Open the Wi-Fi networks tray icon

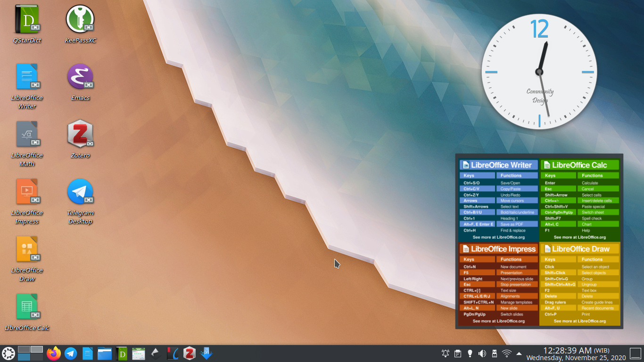pyautogui.click(x=507, y=354)
